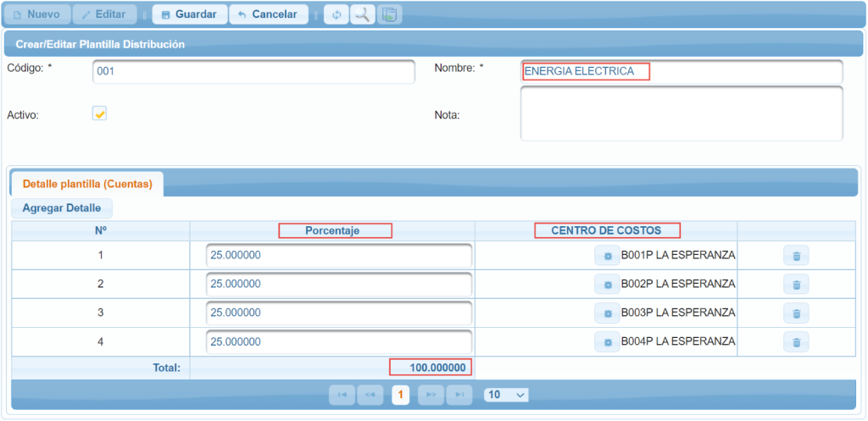Uncheck the Activo checkbox
This screenshot has width=868, height=421.
point(100,114)
